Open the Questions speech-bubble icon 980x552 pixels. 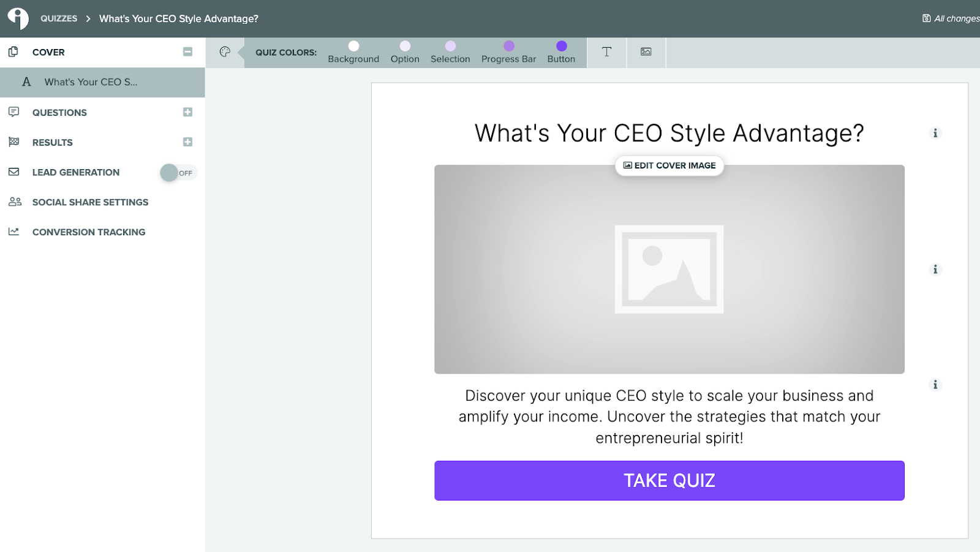point(13,112)
